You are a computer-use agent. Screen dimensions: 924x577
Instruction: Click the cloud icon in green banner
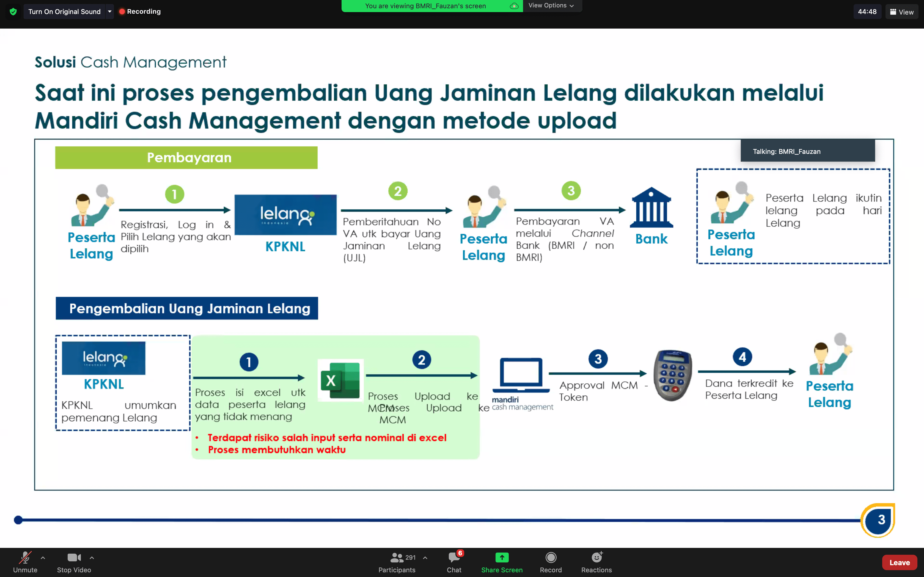pyautogui.click(x=514, y=6)
